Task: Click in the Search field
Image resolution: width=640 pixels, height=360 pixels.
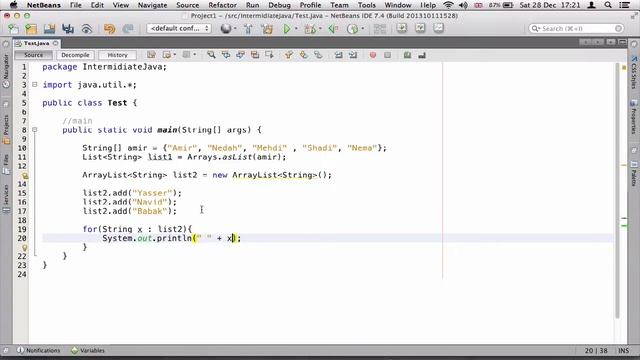Action: pos(576,29)
